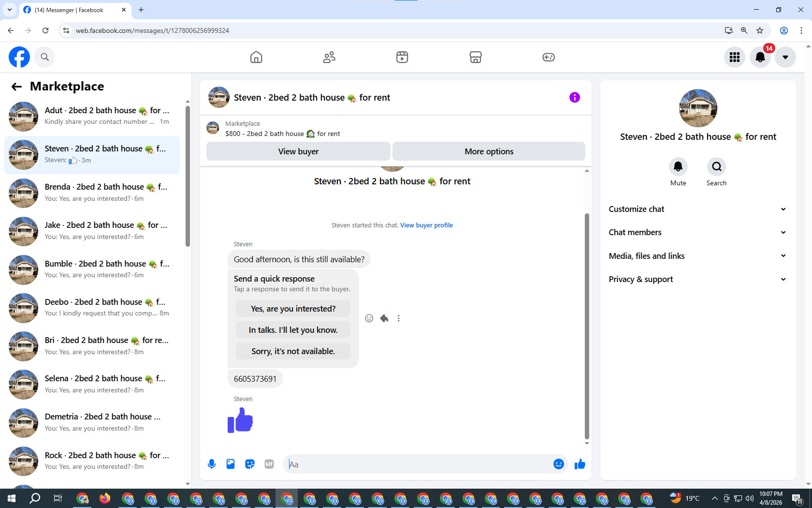Viewport: 812px width, 508px height.
Task: Click the back arrow beside Marketplace
Action: (16, 87)
